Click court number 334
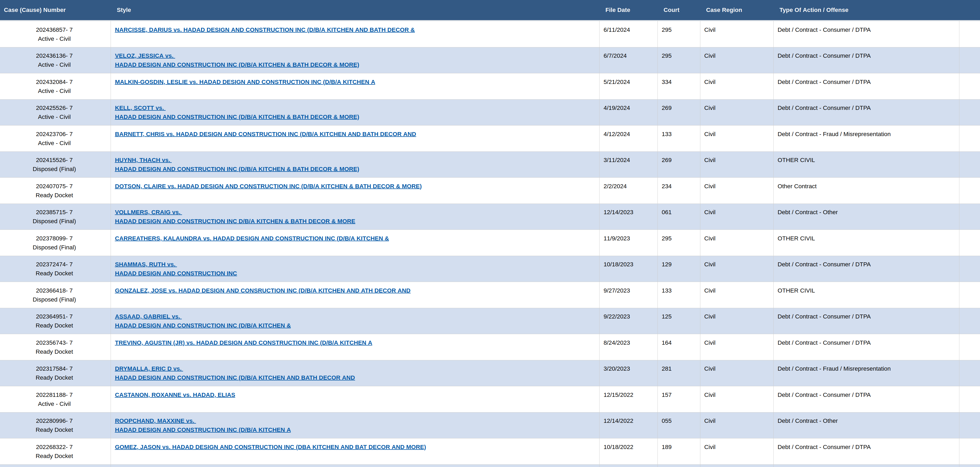This screenshot has width=980, height=467. point(666,82)
